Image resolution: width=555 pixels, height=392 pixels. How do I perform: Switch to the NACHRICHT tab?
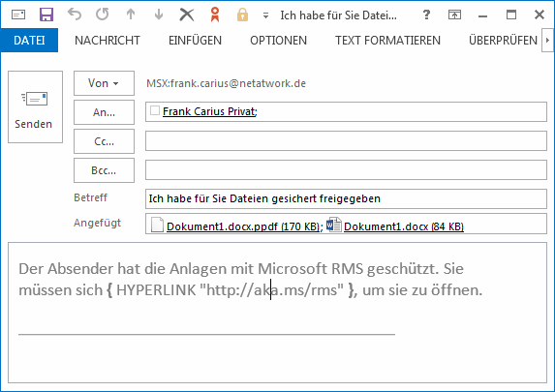(x=108, y=41)
